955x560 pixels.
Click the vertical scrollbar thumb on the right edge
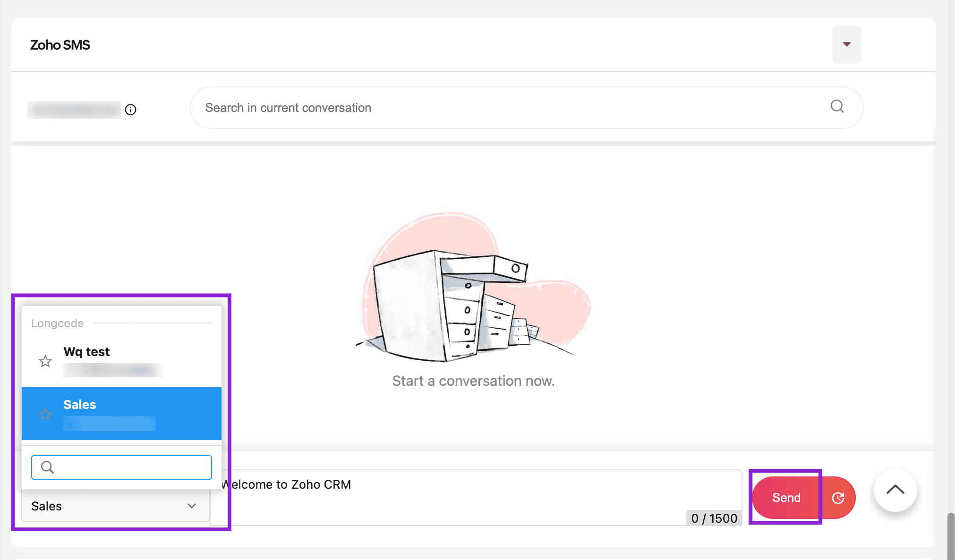pyautogui.click(x=950, y=536)
